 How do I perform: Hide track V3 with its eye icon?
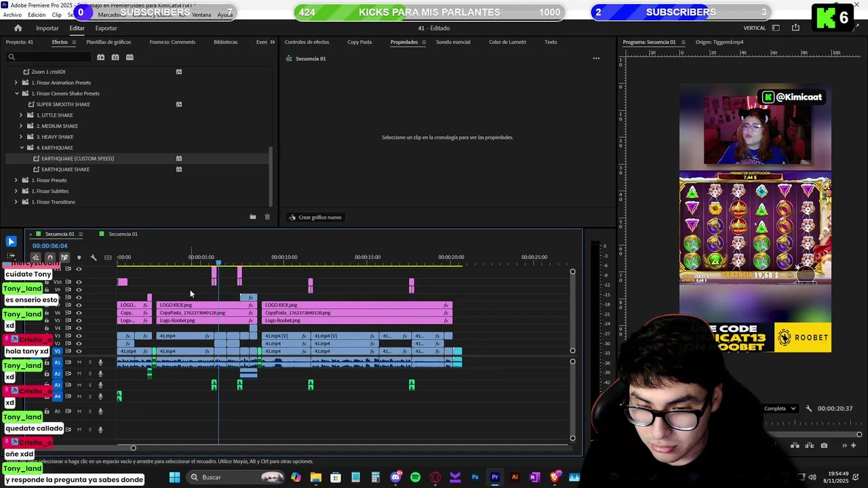[79, 335]
